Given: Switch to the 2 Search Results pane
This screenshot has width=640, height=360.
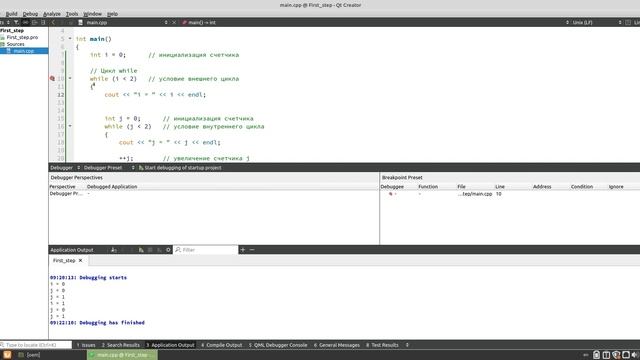Looking at the screenshot, I should point(121,345).
